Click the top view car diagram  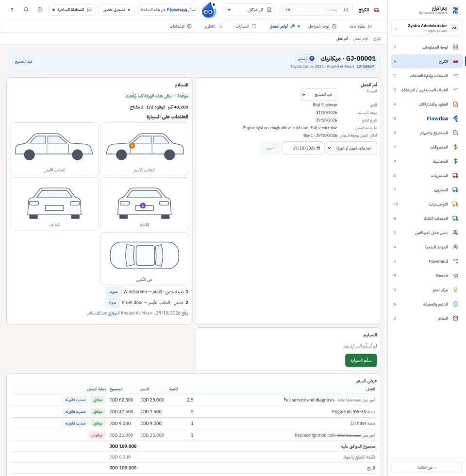(145, 258)
